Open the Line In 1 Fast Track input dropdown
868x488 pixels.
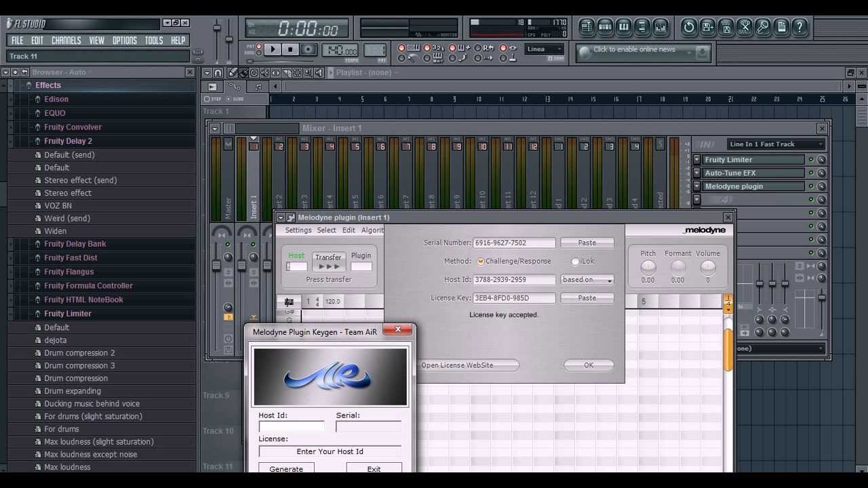pyautogui.click(x=776, y=144)
